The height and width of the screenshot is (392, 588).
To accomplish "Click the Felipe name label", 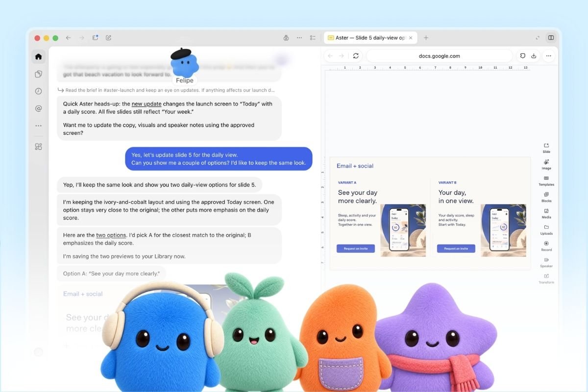I will 185,80.
